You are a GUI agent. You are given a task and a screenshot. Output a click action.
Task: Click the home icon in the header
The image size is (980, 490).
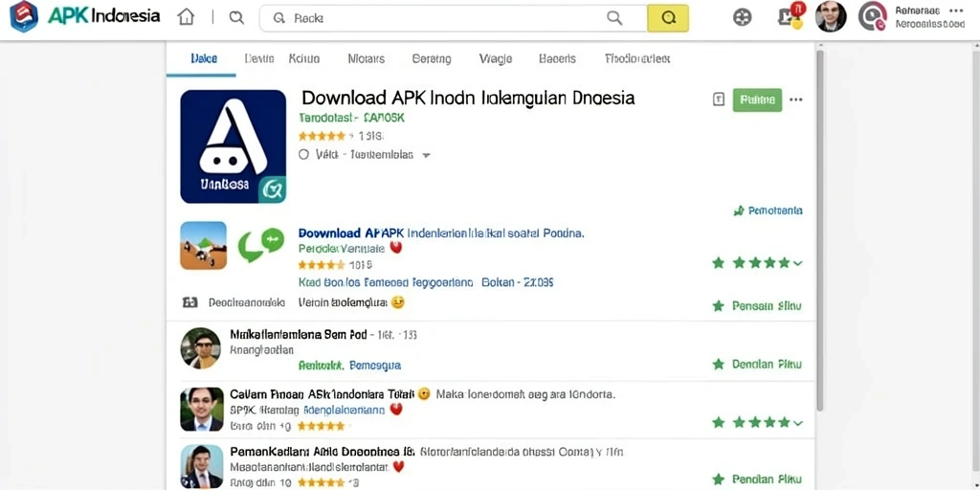coord(186,17)
